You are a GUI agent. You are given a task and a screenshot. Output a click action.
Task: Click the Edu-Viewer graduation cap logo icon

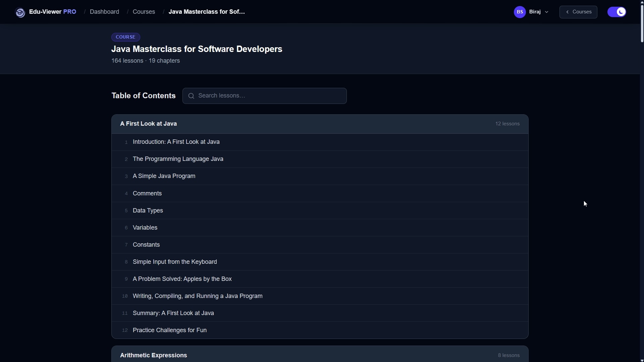pyautogui.click(x=20, y=12)
